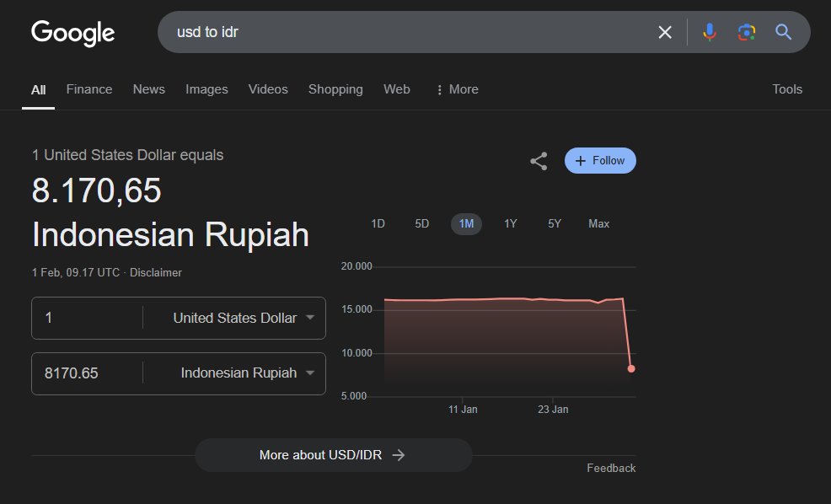Screen dimensions: 831x504
Task: Click the 11 Jan chart axis label
Action: tap(463, 409)
